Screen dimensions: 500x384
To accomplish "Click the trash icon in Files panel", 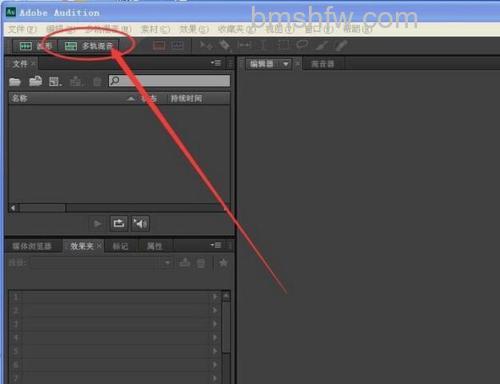I will coord(97,81).
